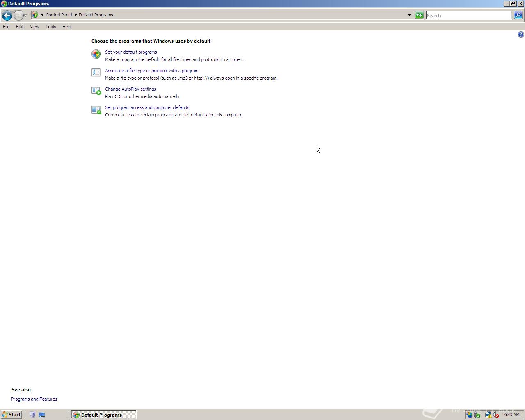Click the Change AutoPlay settings icon
The height and width of the screenshot is (420, 525).
click(96, 91)
